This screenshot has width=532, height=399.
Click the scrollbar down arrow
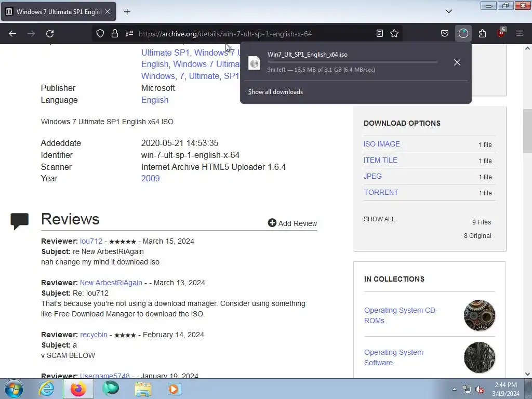[527, 374]
